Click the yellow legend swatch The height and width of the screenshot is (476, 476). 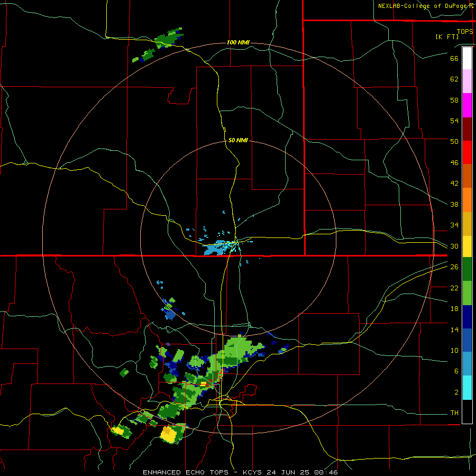(x=467, y=246)
